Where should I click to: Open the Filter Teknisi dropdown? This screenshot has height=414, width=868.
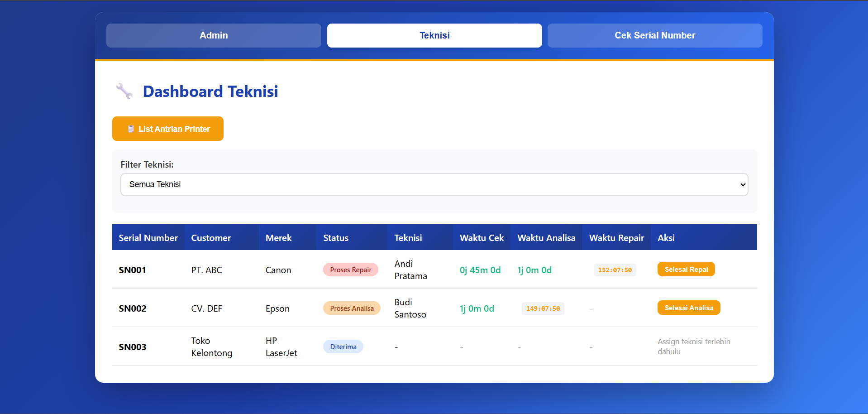coord(434,184)
